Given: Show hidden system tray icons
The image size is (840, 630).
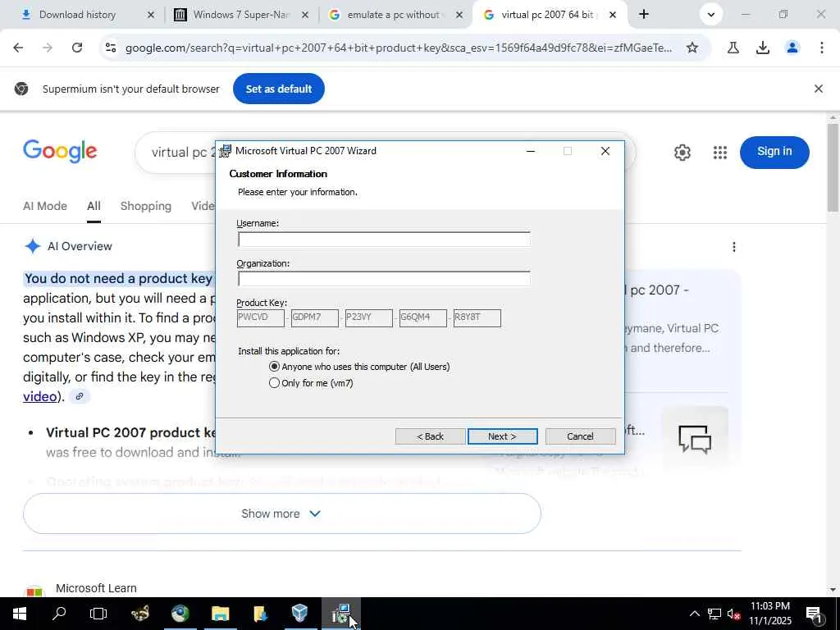Looking at the screenshot, I should click(x=694, y=614).
